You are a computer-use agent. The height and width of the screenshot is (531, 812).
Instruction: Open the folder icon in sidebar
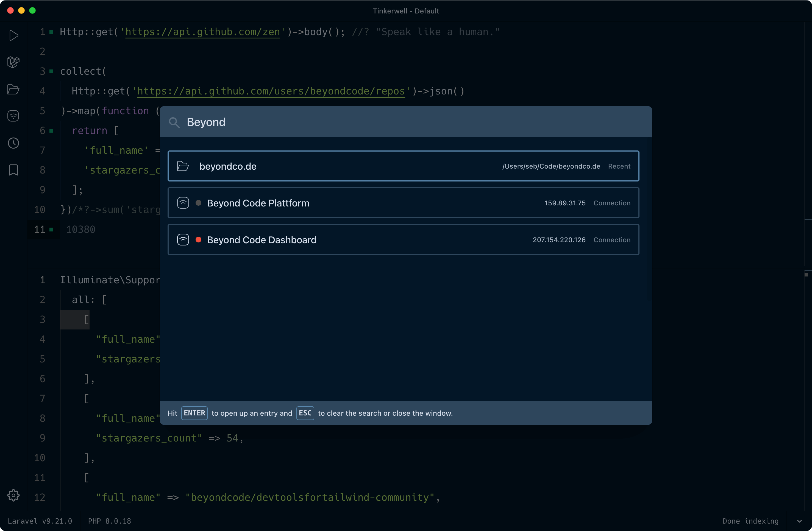(x=13, y=89)
